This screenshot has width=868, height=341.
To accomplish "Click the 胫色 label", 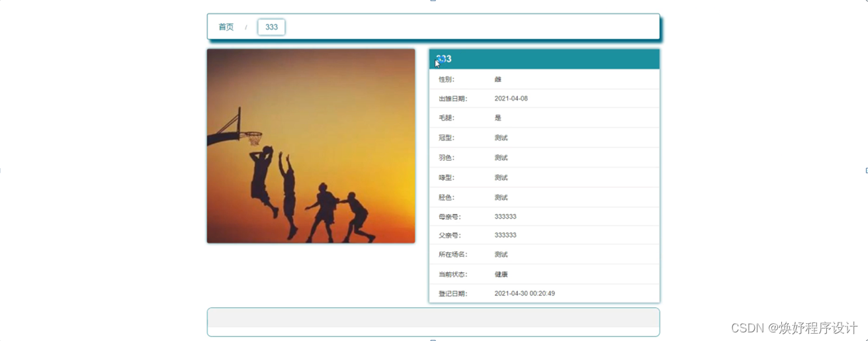I will (x=447, y=197).
